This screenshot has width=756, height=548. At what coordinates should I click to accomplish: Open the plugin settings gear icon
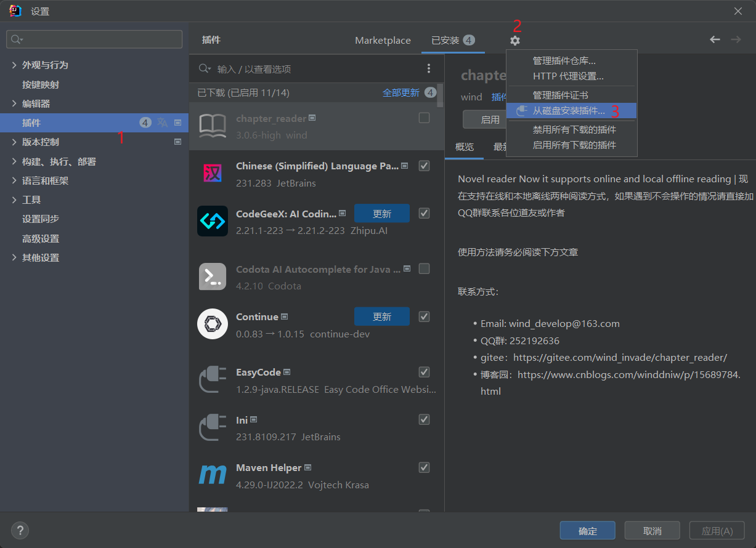click(x=515, y=41)
